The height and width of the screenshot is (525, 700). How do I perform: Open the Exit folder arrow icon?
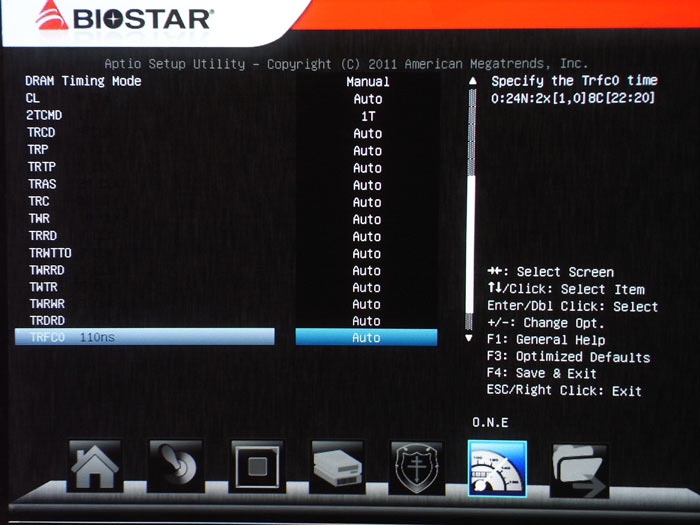579,471
